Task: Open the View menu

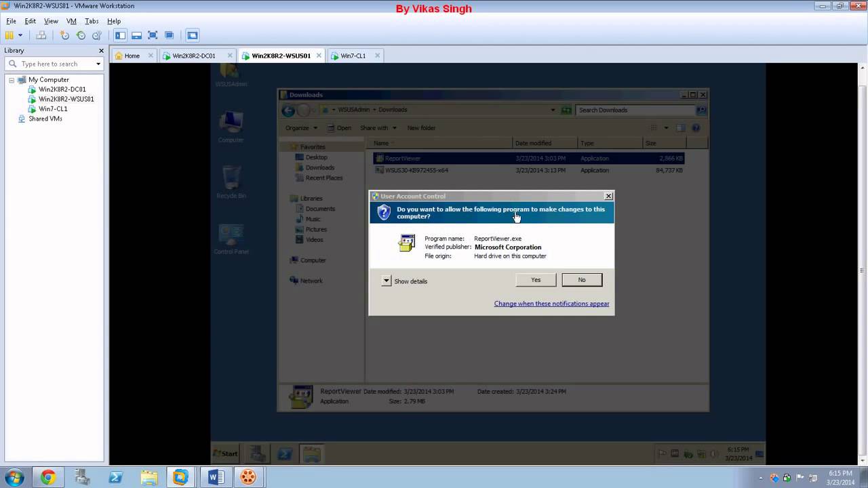Action: (51, 21)
